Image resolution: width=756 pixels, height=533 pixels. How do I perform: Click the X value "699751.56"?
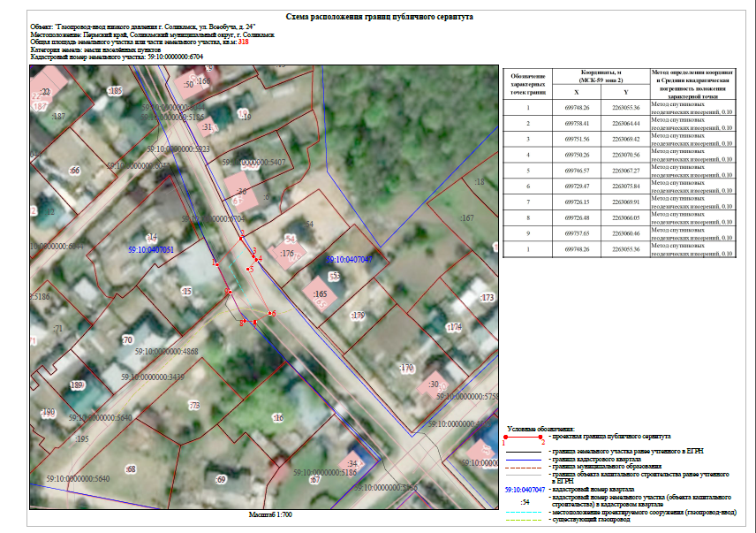577,140
